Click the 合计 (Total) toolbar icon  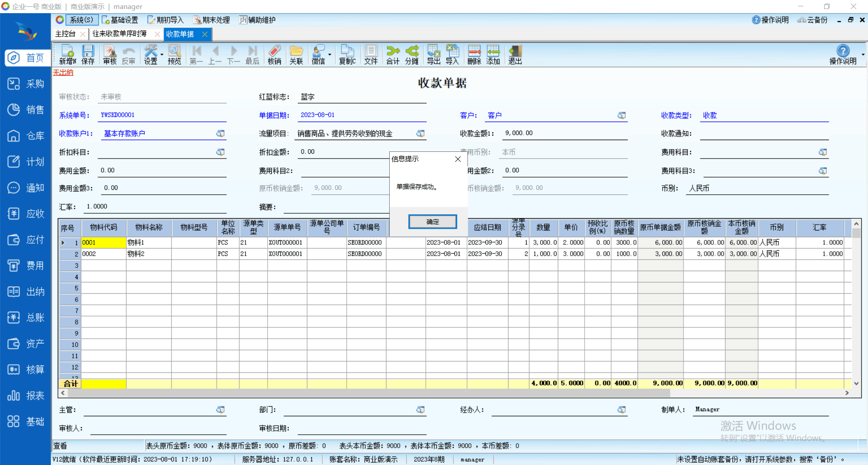point(393,55)
